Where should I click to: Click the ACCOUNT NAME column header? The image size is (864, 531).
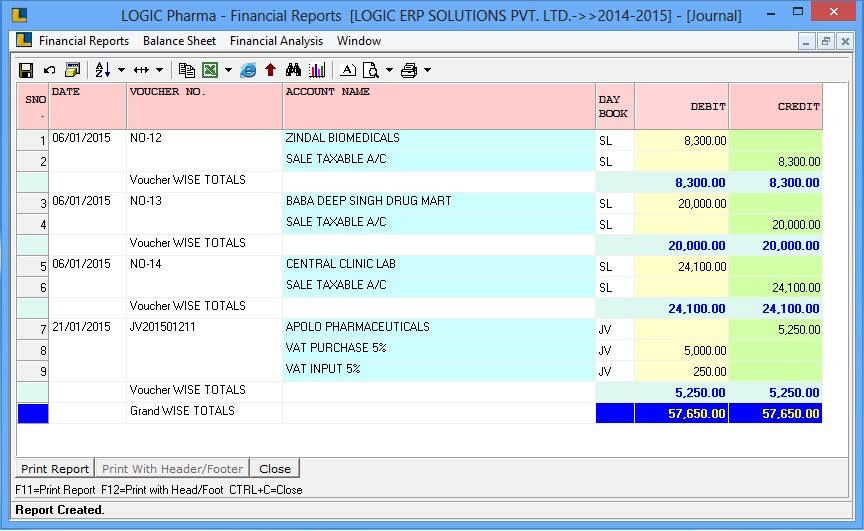click(x=439, y=106)
